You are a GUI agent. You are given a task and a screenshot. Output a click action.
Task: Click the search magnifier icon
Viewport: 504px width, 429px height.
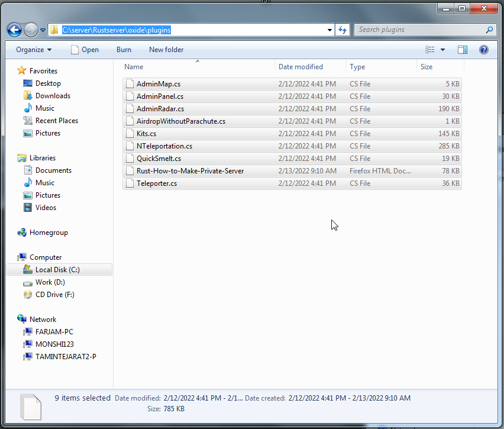click(x=489, y=30)
